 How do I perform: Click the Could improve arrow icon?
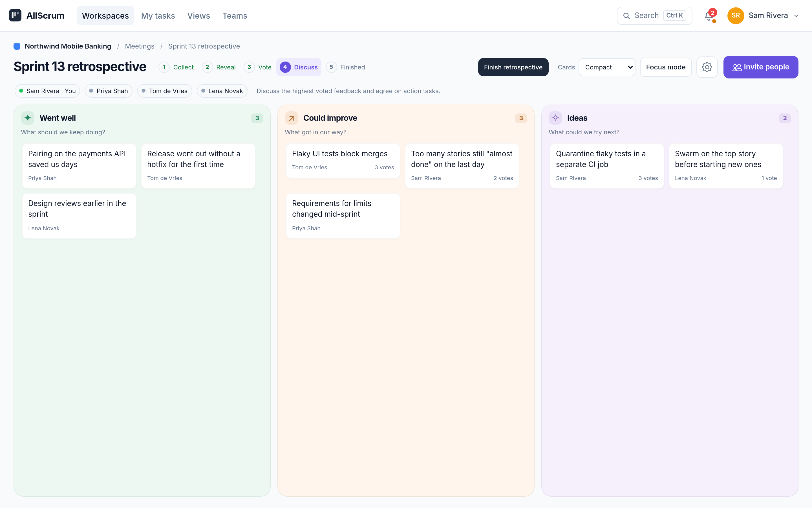pyautogui.click(x=291, y=118)
